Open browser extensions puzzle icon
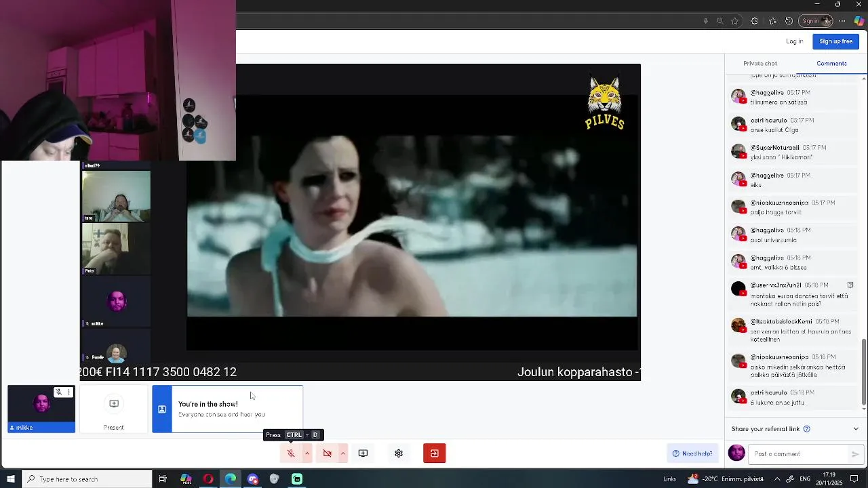Image resolution: width=868 pixels, height=488 pixels. coord(754,21)
